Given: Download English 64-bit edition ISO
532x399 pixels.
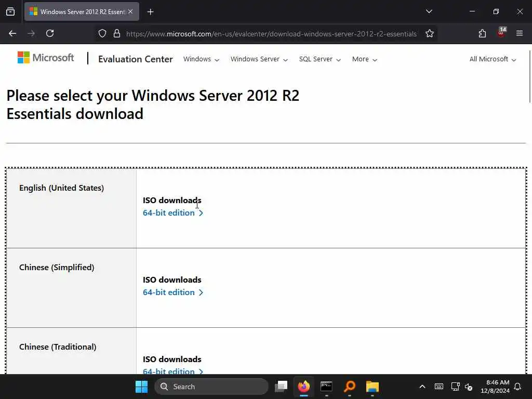Looking at the screenshot, I should pos(172,212).
